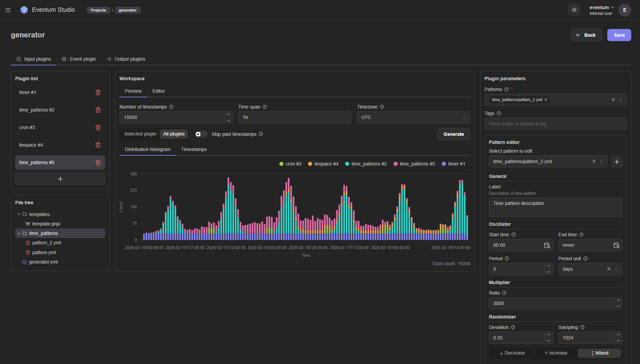Click the help icon next to Time span
Screen dimensions: 640x364
pyautogui.click(x=265, y=107)
